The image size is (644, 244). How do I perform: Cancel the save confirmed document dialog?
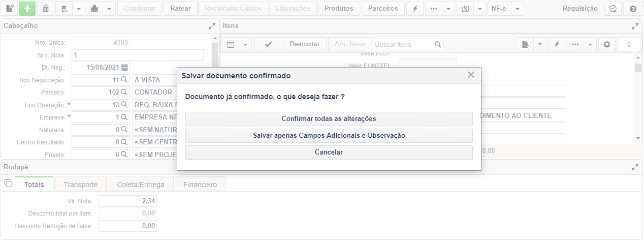(329, 152)
